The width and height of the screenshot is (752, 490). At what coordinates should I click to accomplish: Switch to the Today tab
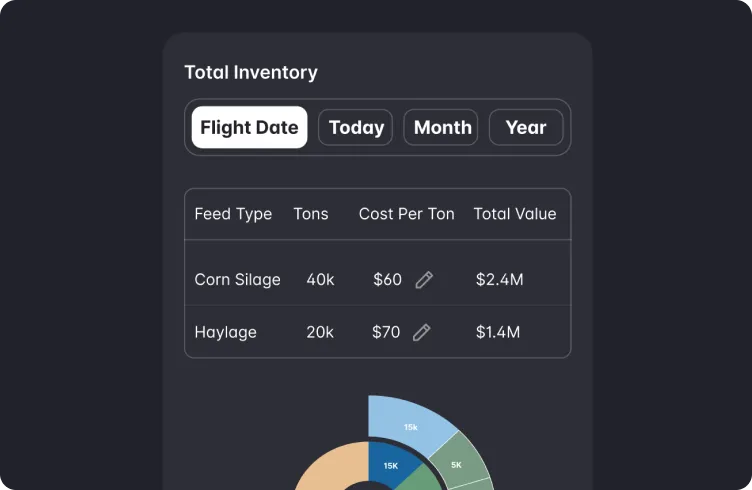356,127
